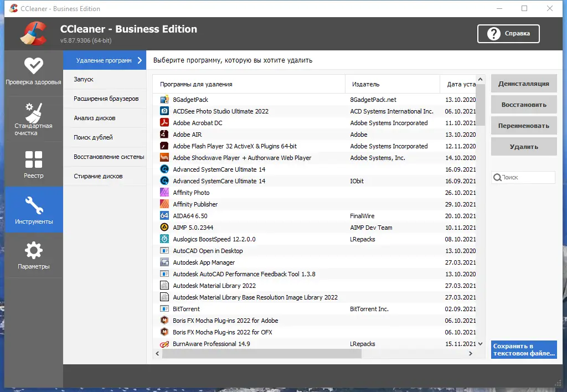Click the Affinity Publisher icon
The width and height of the screenshot is (567, 392).
pos(164,204)
